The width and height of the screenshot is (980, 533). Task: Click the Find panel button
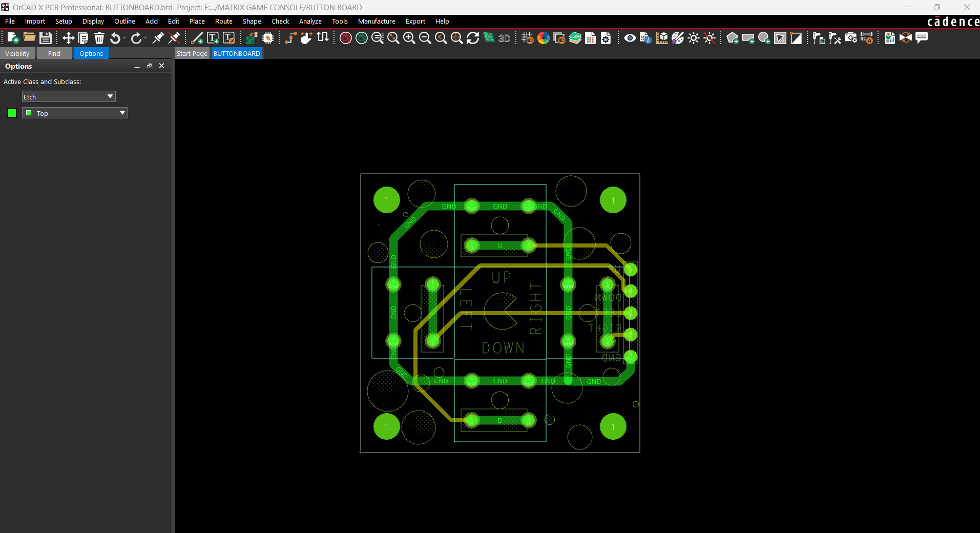tap(54, 53)
